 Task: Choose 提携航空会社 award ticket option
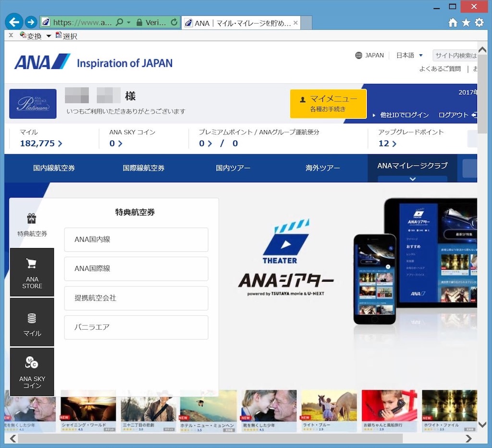pyautogui.click(x=136, y=298)
